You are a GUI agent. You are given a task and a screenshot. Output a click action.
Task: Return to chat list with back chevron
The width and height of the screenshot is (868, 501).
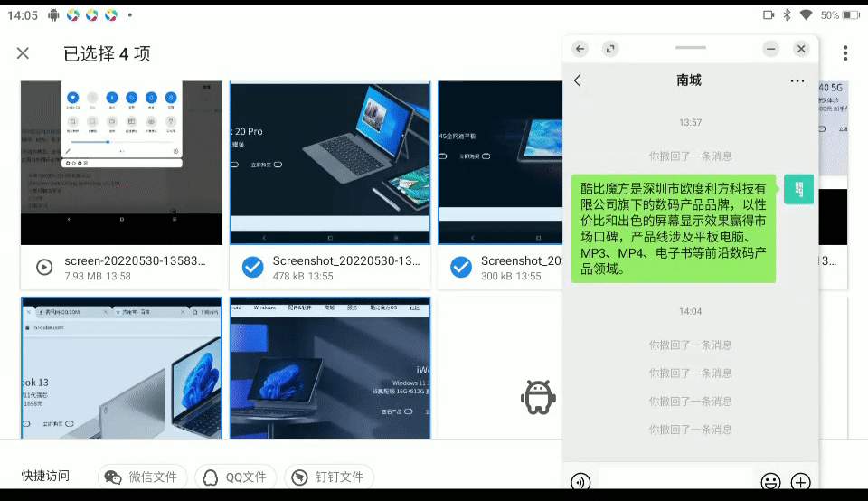tap(578, 80)
